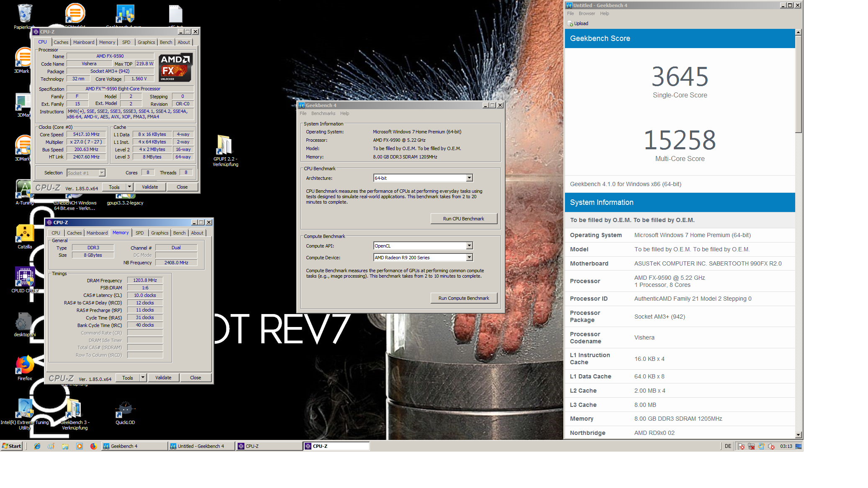This screenshot has height=488, width=868.
Task: Open Tools dropdown arrow in lower CPU-Z window
Action: [143, 378]
